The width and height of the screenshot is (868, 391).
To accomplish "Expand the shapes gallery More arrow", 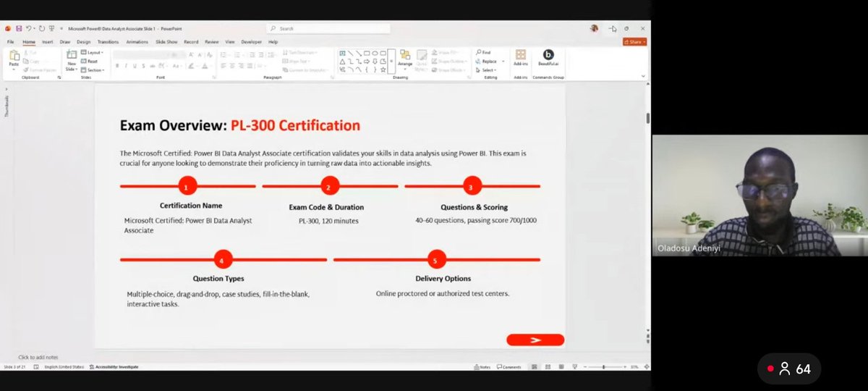I will click(x=391, y=62).
